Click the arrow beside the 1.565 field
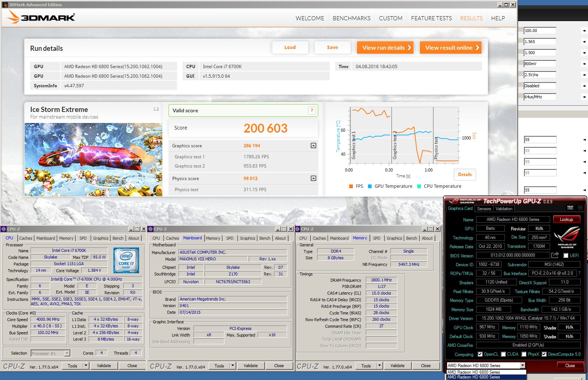The image size is (588, 380). 584,42
